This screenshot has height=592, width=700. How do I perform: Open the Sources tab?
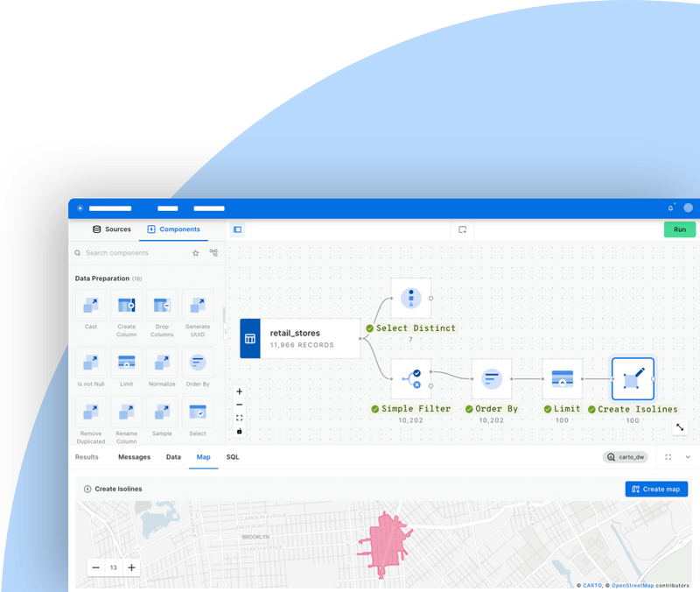(x=111, y=229)
